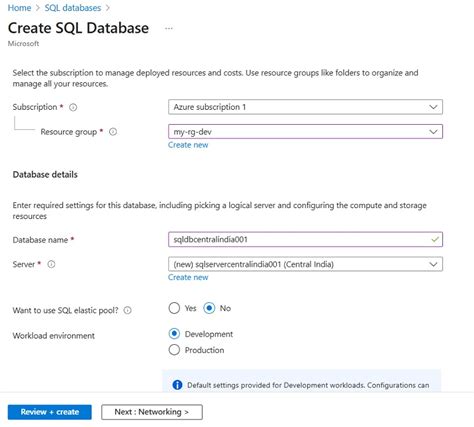Click the Workload environment label
Viewport: 474px width, 427px height.
(54, 336)
